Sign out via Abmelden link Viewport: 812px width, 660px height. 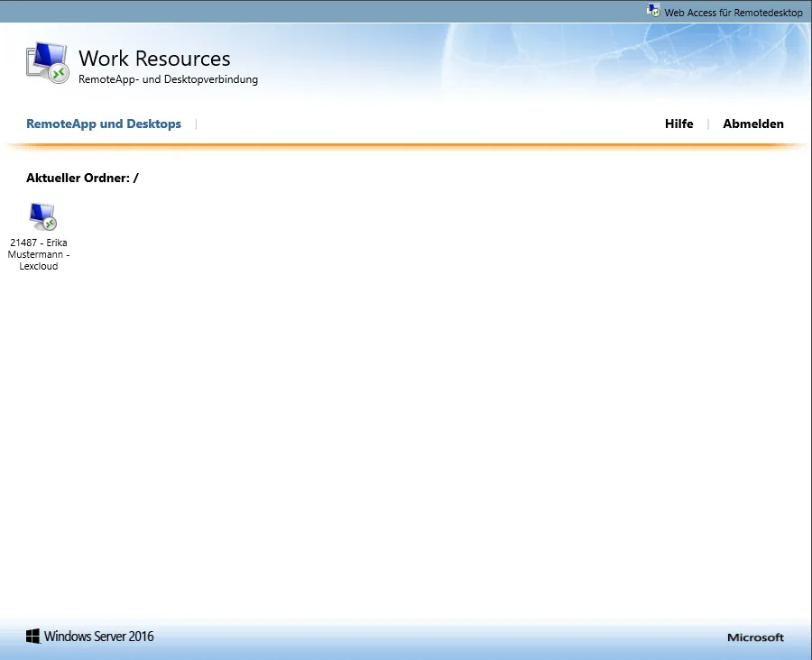[x=753, y=124]
